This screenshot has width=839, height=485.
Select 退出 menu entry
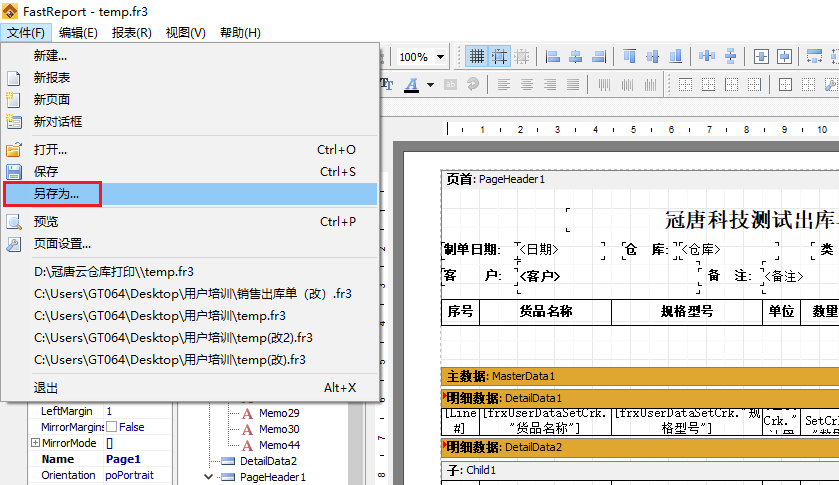(190, 388)
